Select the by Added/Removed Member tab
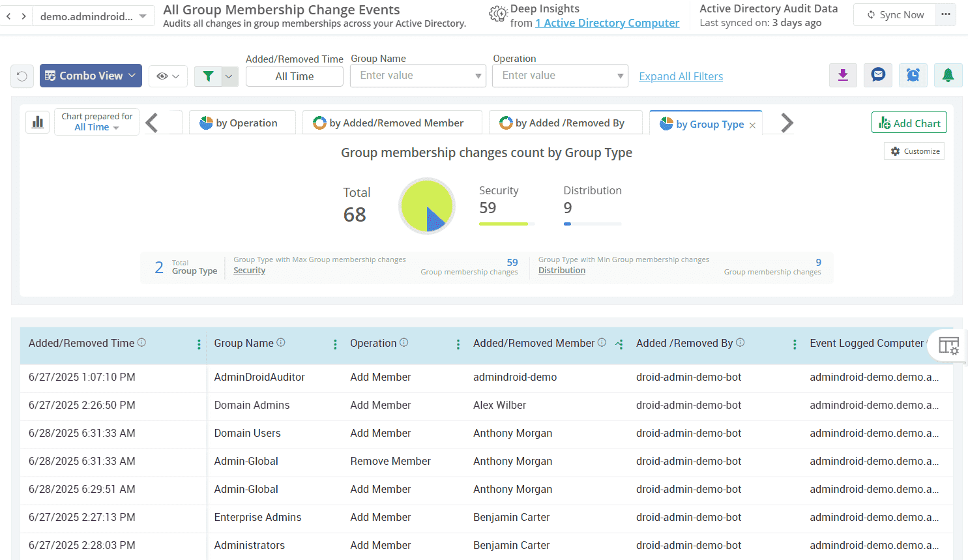The image size is (968, 560). click(x=391, y=123)
